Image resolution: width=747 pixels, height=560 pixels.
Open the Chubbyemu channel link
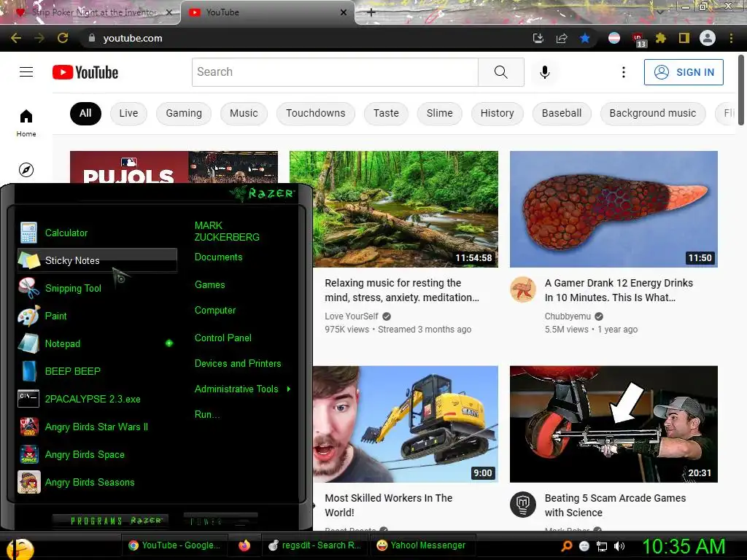click(568, 316)
